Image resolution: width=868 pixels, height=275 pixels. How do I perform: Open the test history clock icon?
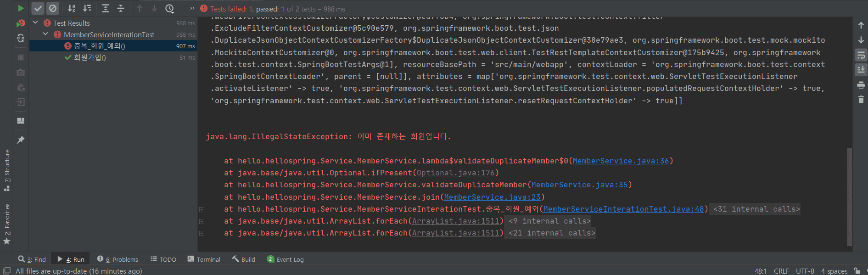[170, 8]
